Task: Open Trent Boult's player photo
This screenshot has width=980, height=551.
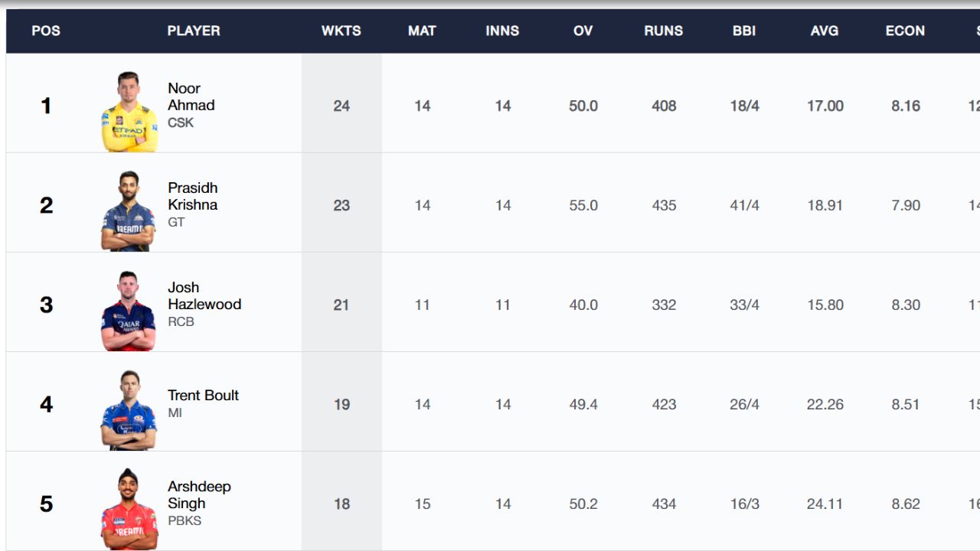Action: (129, 410)
